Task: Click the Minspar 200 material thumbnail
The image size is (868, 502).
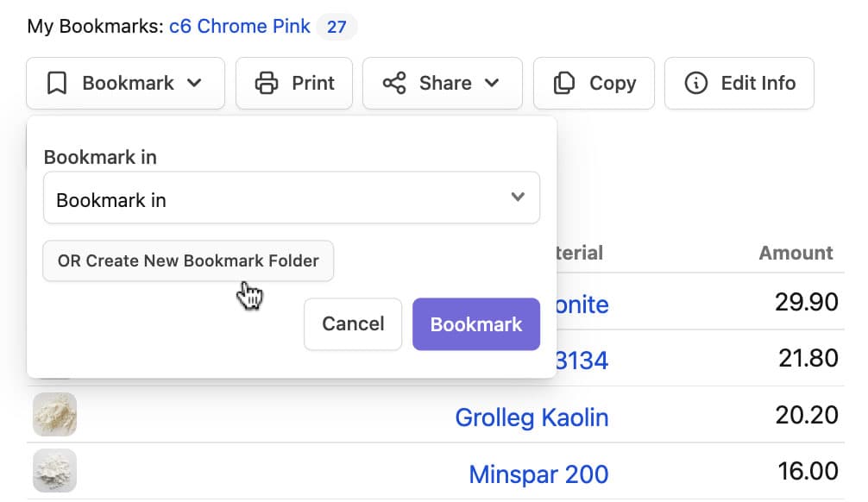Action: click(x=54, y=470)
